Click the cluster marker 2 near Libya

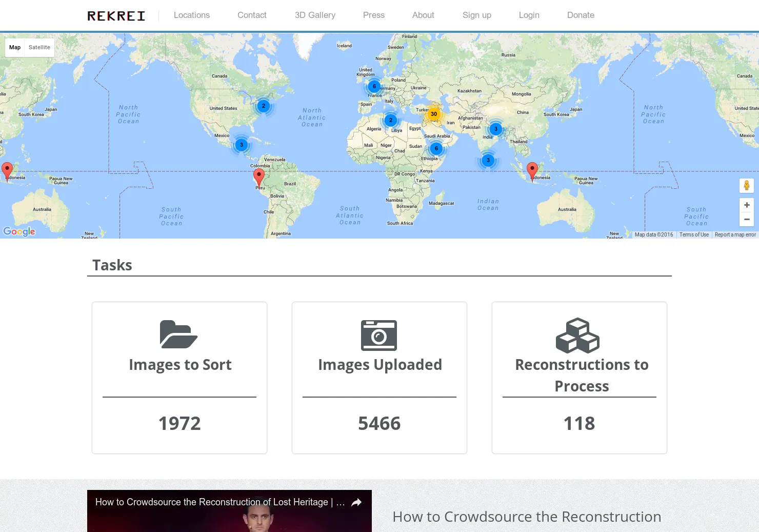pyautogui.click(x=391, y=120)
